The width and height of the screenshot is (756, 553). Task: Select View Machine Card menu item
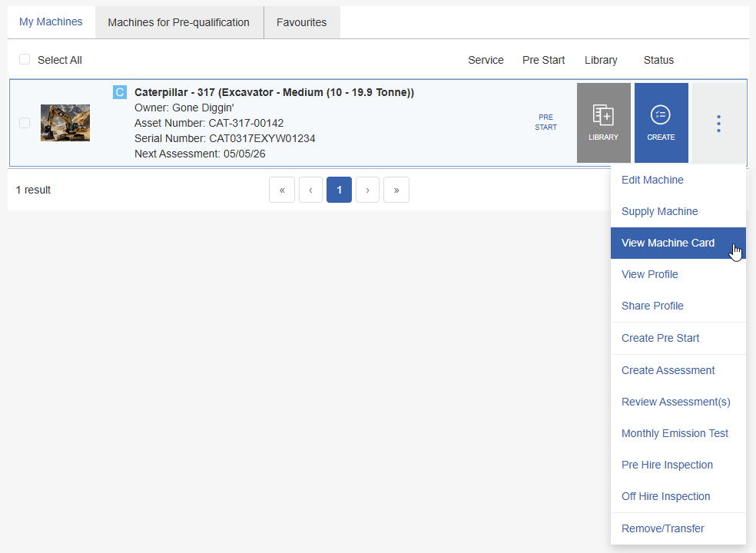coord(678,243)
